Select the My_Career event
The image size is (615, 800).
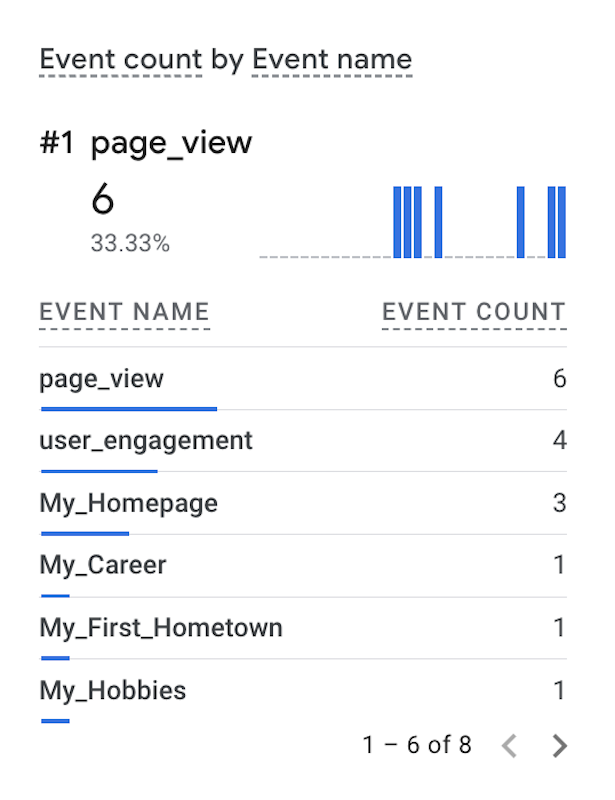[103, 565]
